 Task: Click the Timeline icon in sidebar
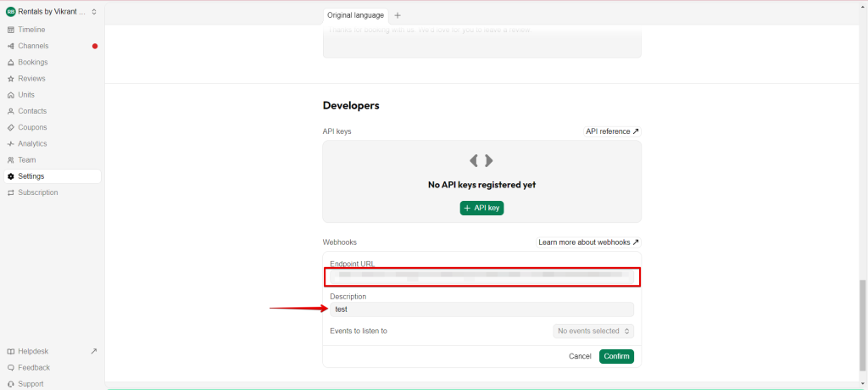pyautogui.click(x=10, y=30)
